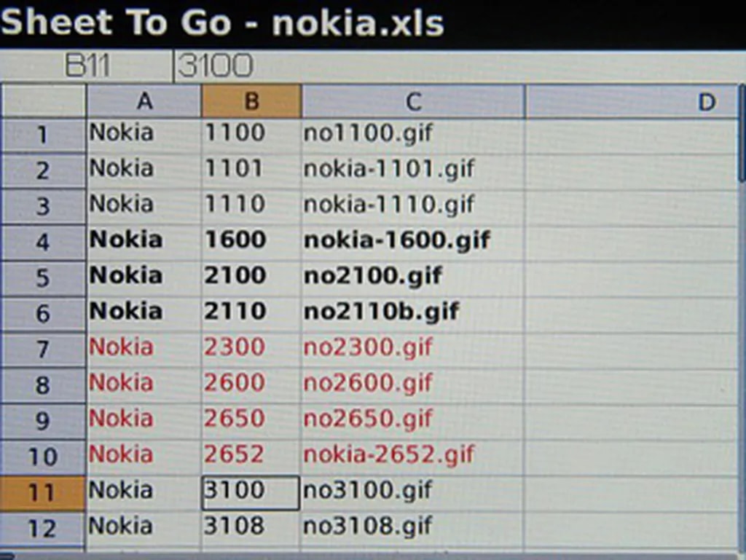746x560 pixels.
Task: Select row 4 header
Action: coord(43,242)
